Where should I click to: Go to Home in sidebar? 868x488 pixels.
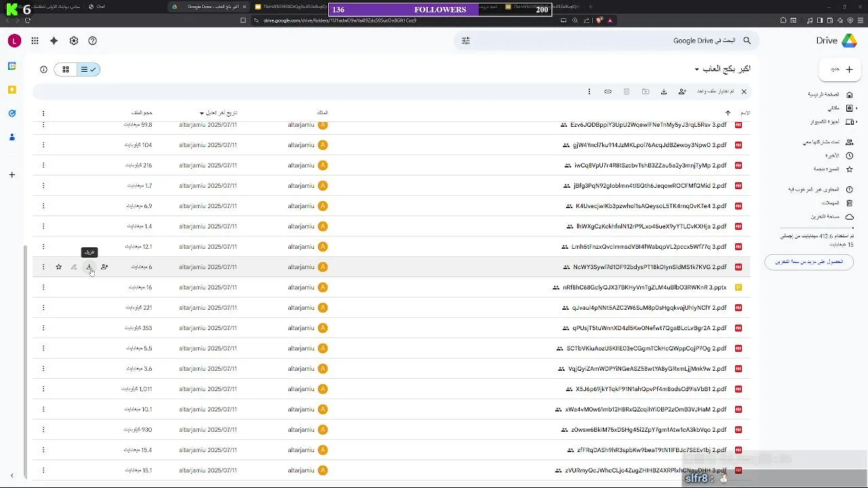[x=830, y=95]
